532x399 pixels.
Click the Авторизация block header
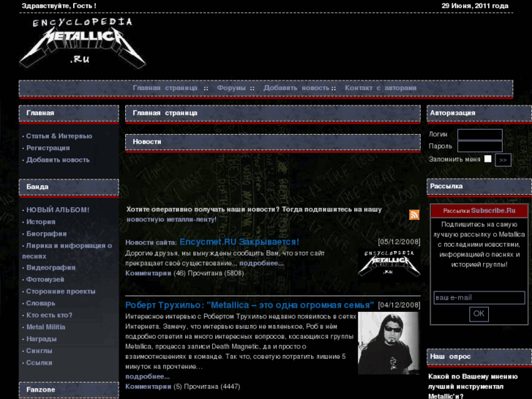(x=479, y=113)
